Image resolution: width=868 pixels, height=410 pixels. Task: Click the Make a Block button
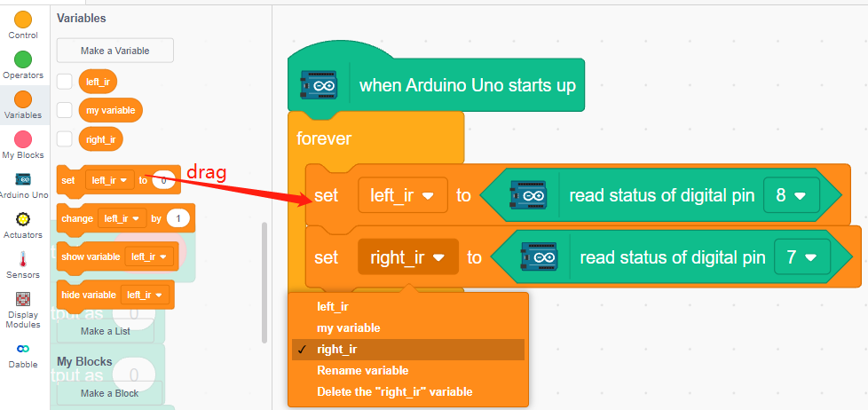click(x=109, y=393)
